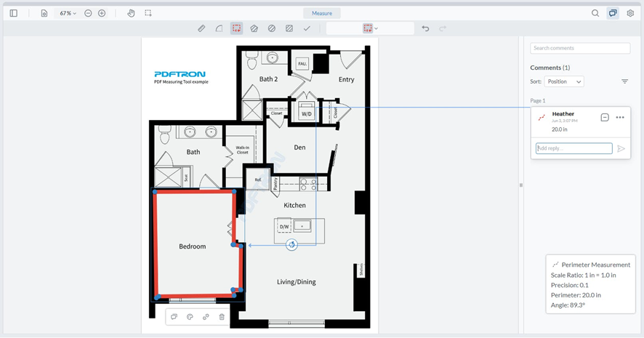Image resolution: width=644 pixels, height=338 pixels.
Task: Open the search magnifier
Action: tap(595, 13)
